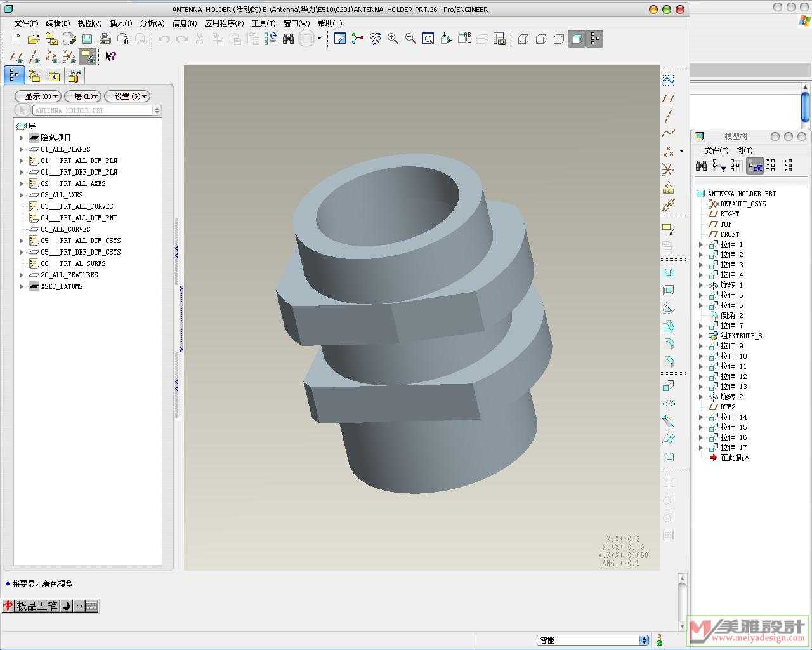Toggle spin center icon
The width and height of the screenshot is (812, 650).
358,39
